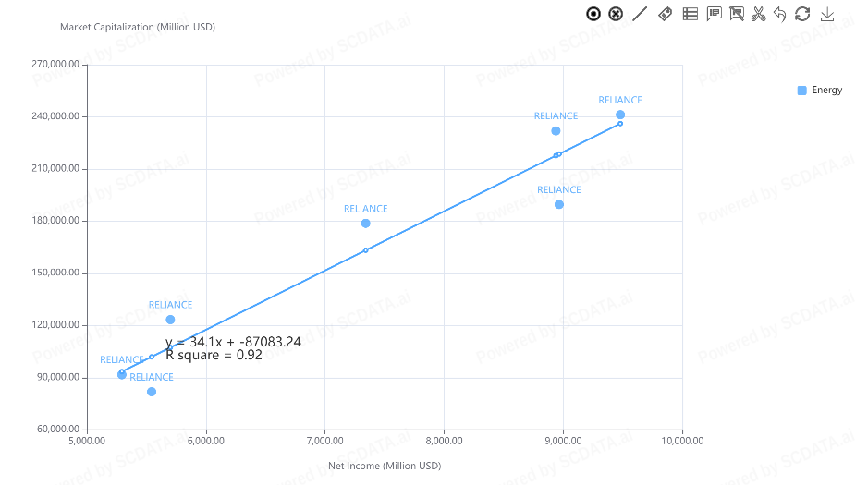Click the crossed-out annotation remove icon
This screenshot has width=868, height=485.
[x=737, y=14]
